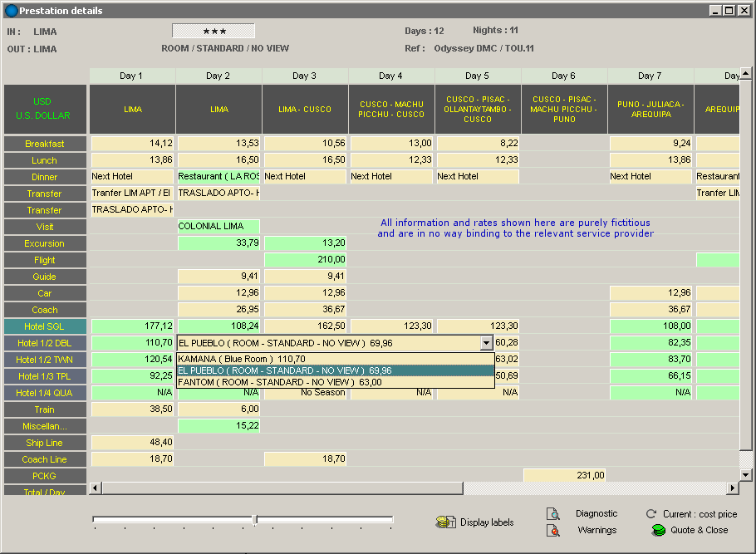Click the Display labels coins icon
The width and height of the screenshot is (756, 554).
coord(446,522)
